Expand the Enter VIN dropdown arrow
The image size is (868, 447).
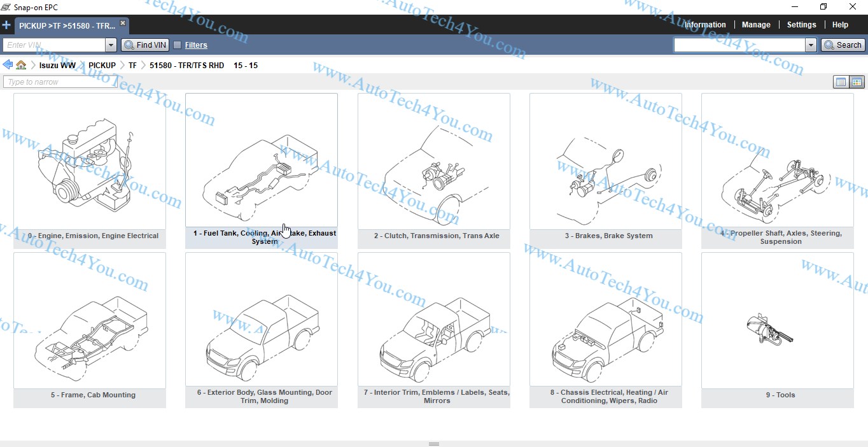point(111,45)
